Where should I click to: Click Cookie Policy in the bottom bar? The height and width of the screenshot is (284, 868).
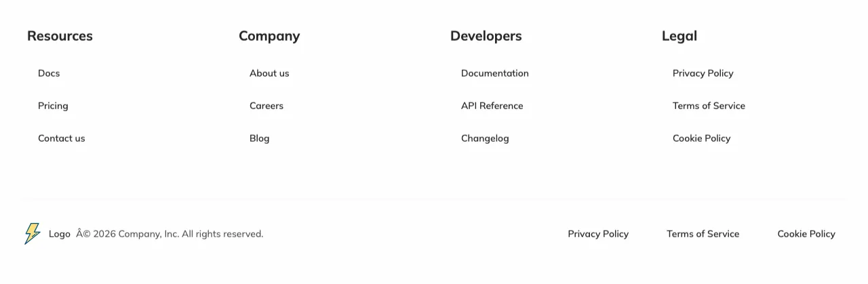tap(806, 234)
